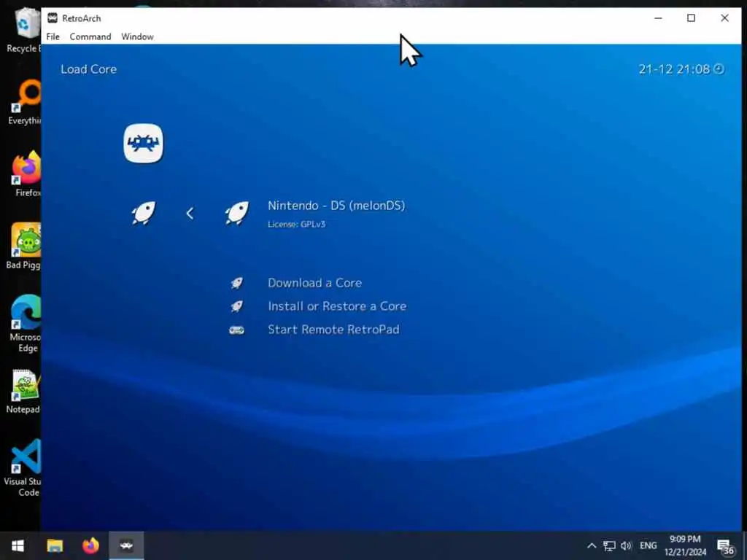The height and width of the screenshot is (560, 747).
Task: Select the Firefox desktop shortcut
Action: point(26,174)
